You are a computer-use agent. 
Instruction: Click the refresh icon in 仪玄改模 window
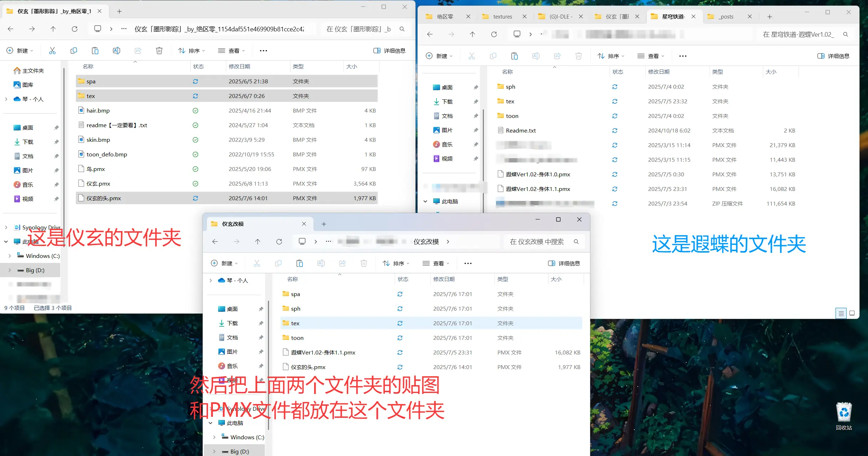coord(279,242)
